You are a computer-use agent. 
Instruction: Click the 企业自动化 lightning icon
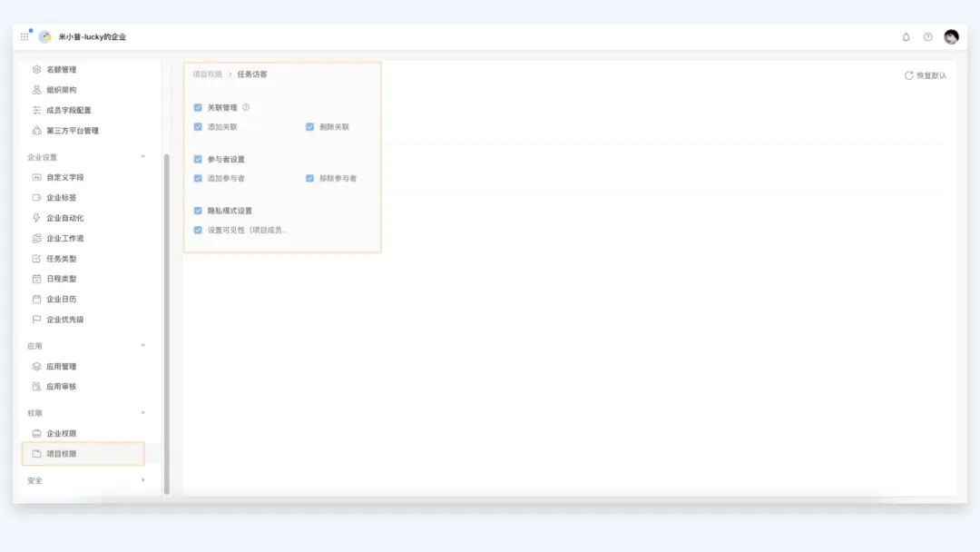point(37,218)
